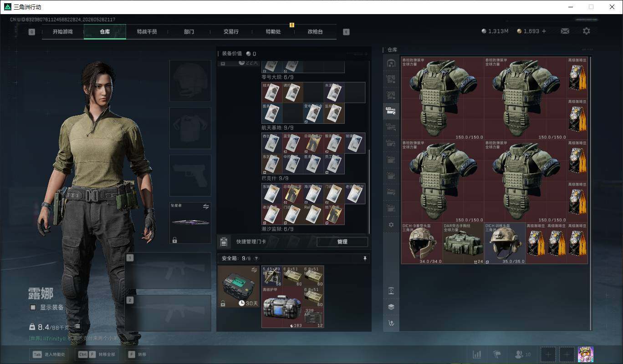Select the DICH-9重型头盔 helmet in the warehouse
Screen dimensions: 623x364
pyautogui.click(x=422, y=243)
